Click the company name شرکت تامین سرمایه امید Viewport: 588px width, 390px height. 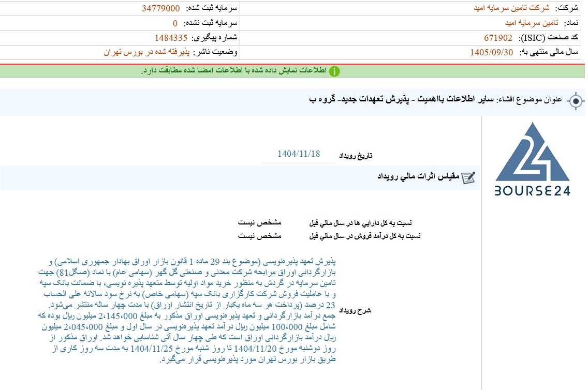pos(511,8)
